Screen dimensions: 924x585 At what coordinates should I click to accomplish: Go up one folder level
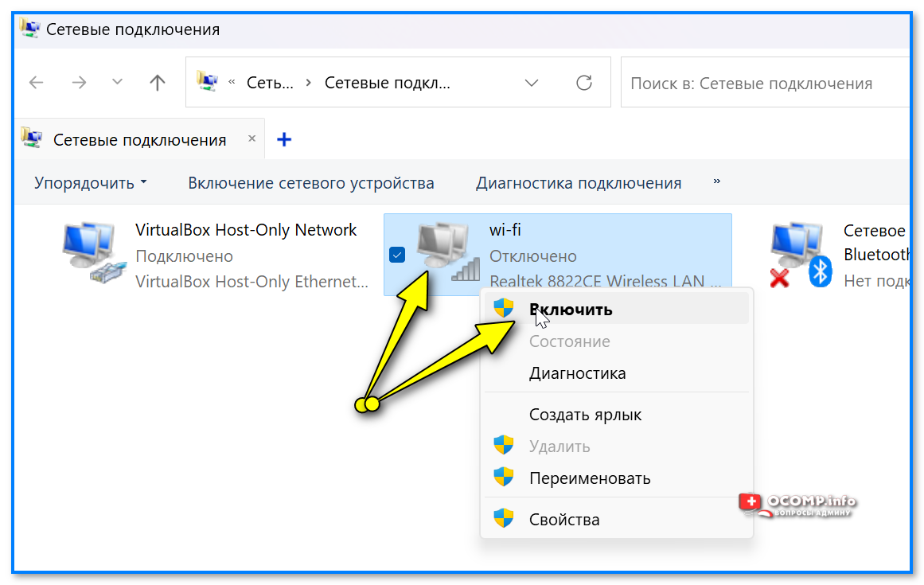point(158,83)
